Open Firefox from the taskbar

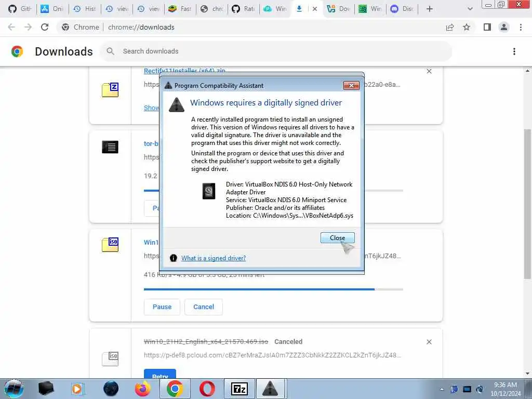coord(142,389)
